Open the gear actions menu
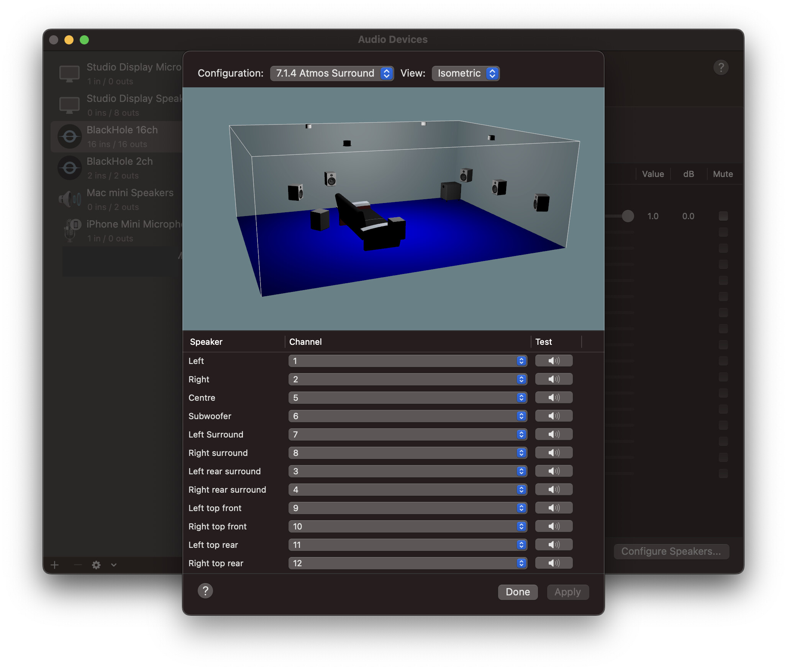Screen dimensions: 787x672 97,565
